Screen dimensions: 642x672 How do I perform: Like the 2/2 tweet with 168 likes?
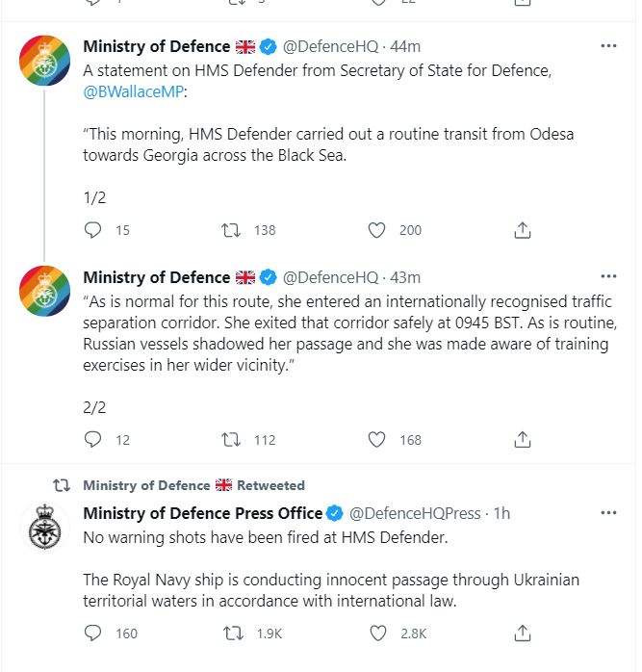tap(376, 440)
